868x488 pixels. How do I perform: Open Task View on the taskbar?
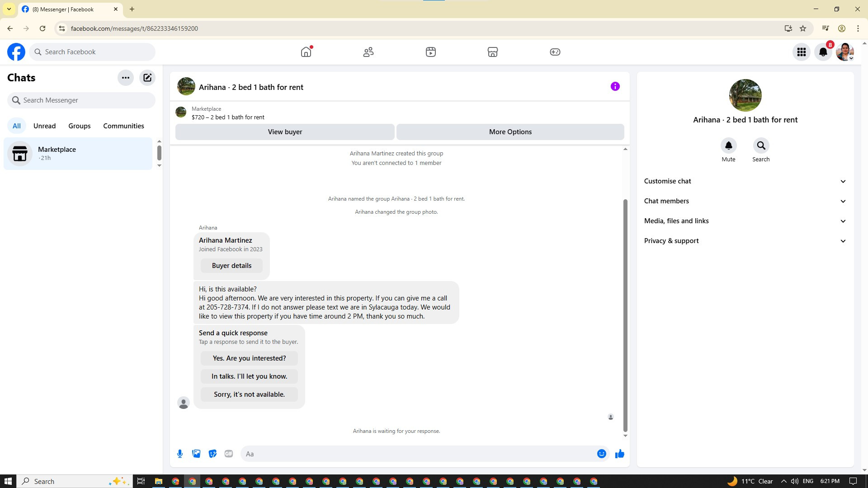141,481
